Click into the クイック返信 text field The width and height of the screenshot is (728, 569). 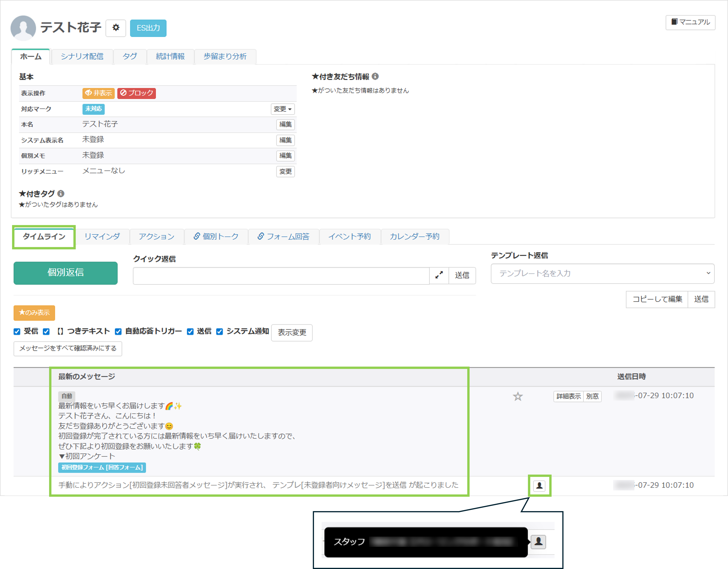pyautogui.click(x=281, y=276)
